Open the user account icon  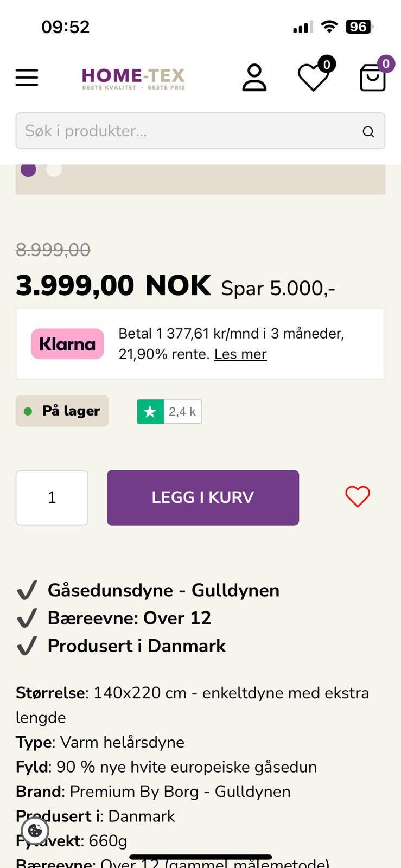coord(254,78)
